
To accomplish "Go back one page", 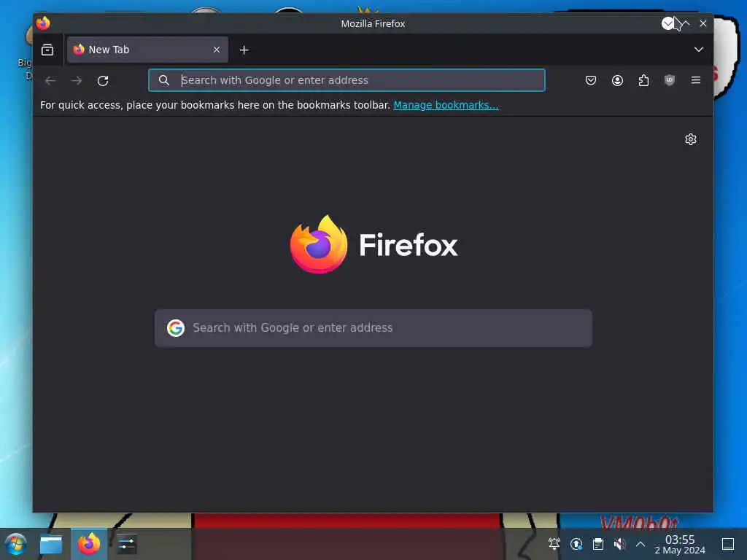I will (x=50, y=80).
